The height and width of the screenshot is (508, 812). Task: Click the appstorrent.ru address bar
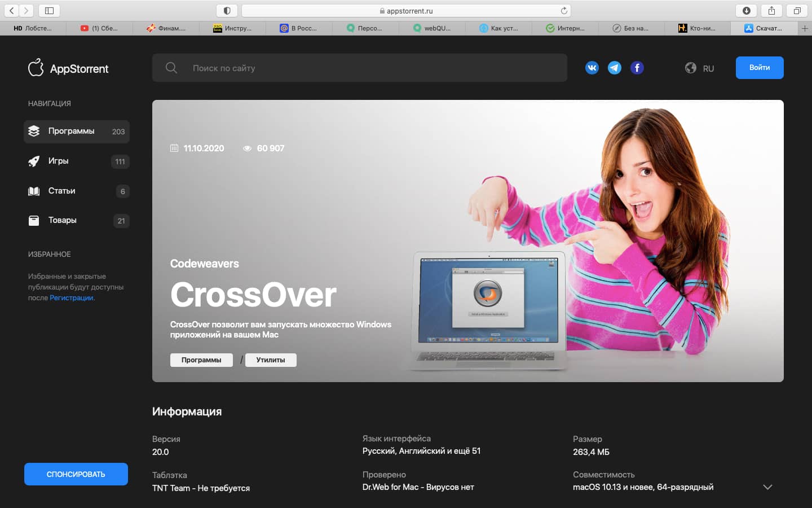(x=406, y=11)
